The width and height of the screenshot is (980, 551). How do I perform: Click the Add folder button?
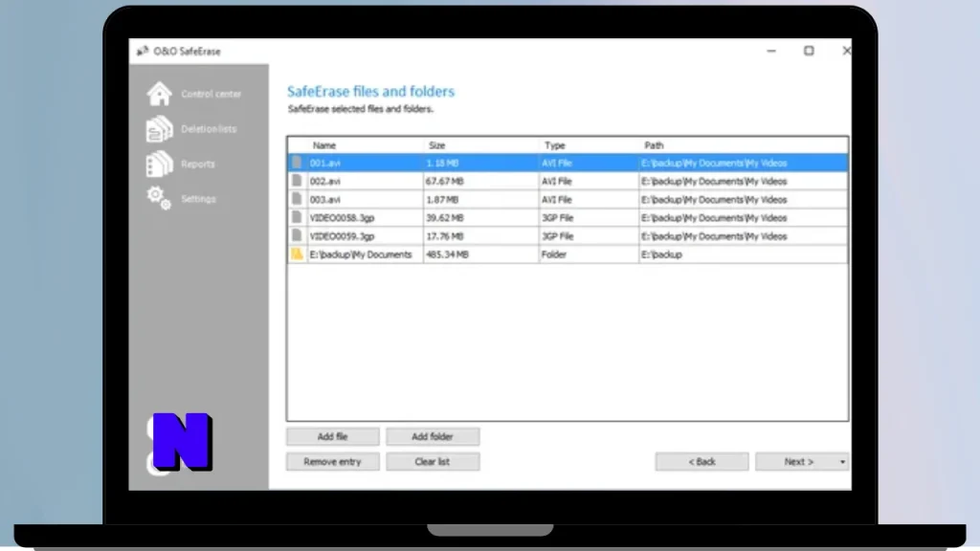pos(433,436)
